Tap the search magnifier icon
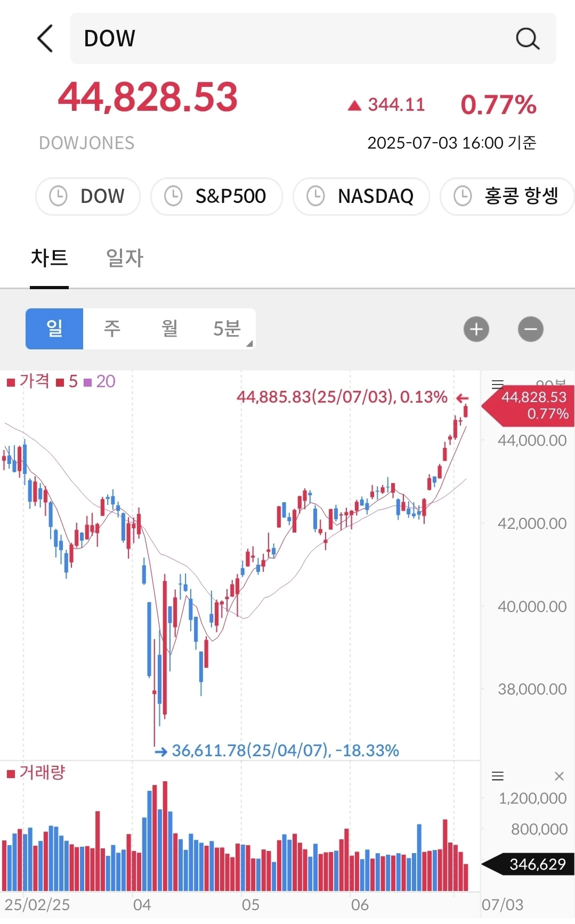The image size is (575, 924). [x=528, y=38]
